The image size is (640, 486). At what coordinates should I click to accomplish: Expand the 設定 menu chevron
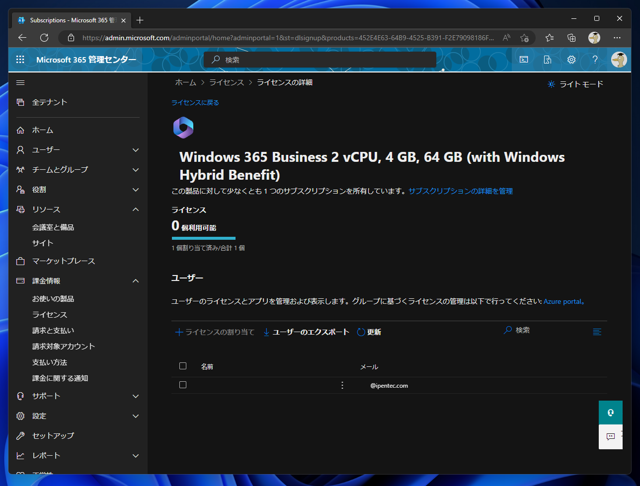pos(136,416)
